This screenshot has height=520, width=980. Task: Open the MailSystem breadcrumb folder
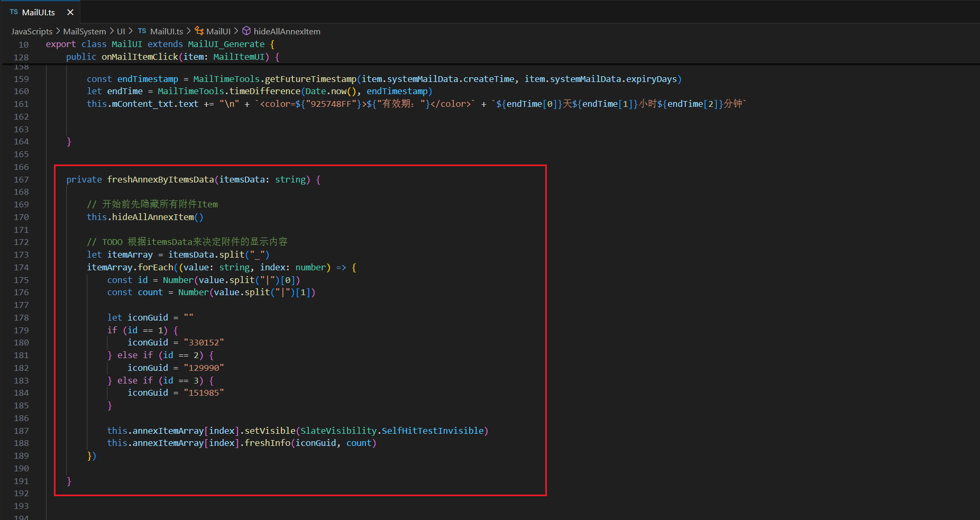[85, 31]
